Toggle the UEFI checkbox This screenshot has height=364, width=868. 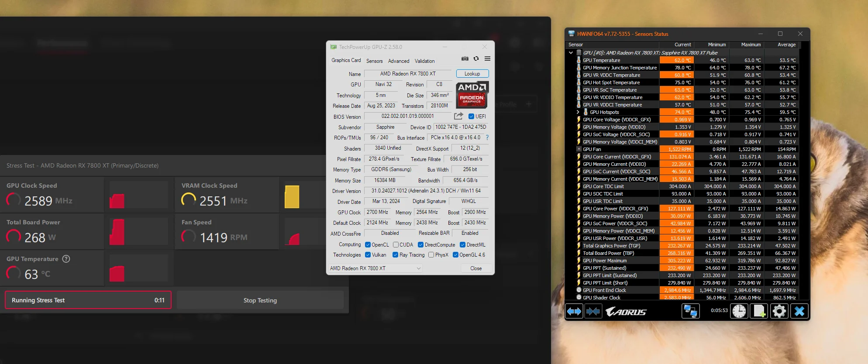pyautogui.click(x=471, y=117)
